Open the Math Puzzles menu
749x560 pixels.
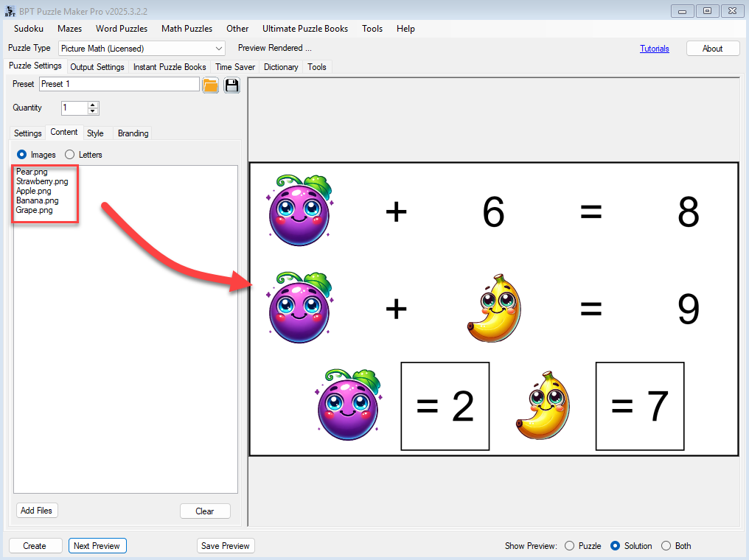coord(187,29)
